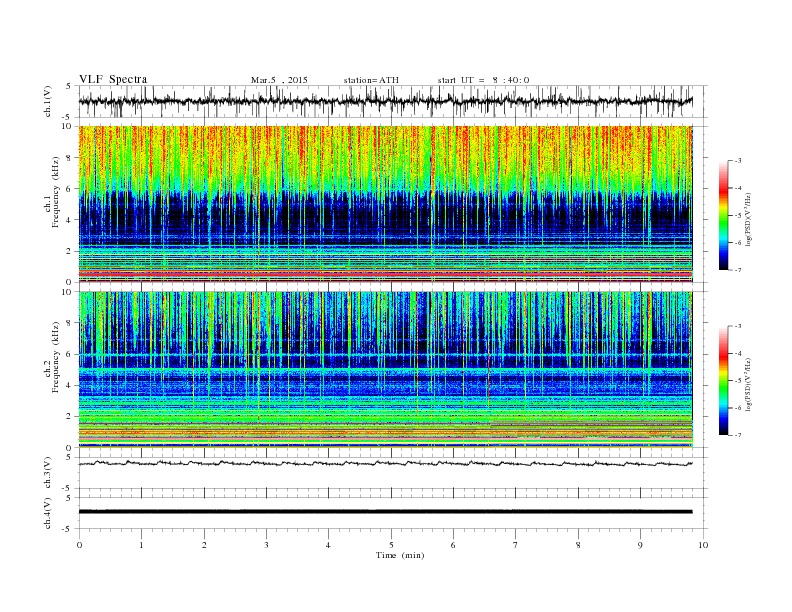The image size is (792, 612).
Task: Click the time axis tick label '5'
Action: click(x=391, y=545)
